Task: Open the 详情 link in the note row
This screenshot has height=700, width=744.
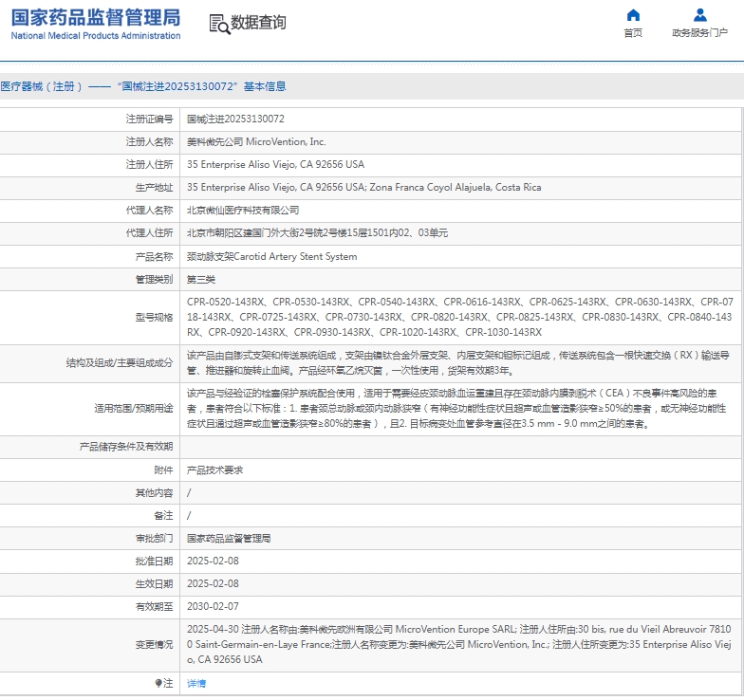Action: (x=196, y=683)
